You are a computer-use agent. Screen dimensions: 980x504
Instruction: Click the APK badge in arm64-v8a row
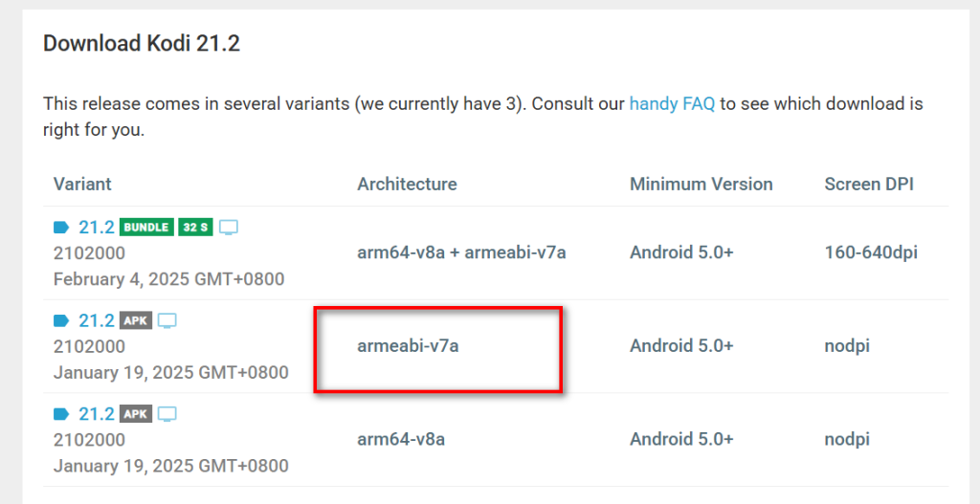tap(136, 414)
